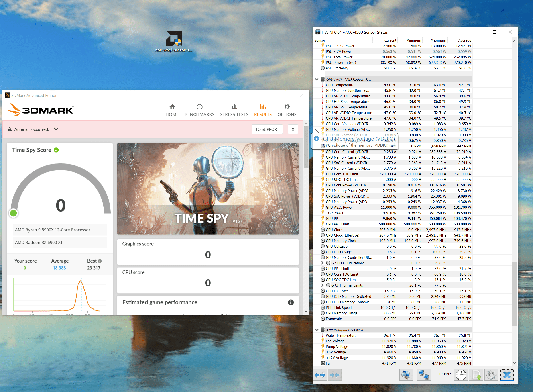
Task: Click the OPTIONS gear icon in 3DMark
Action: pyautogui.click(x=287, y=106)
